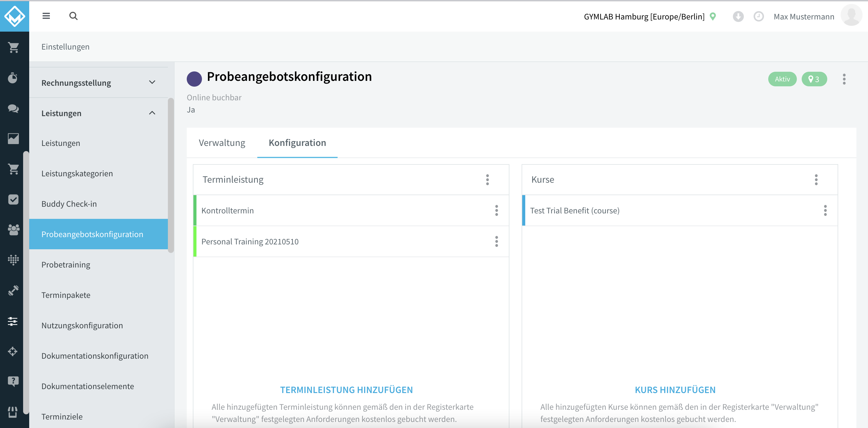Open Test Trial Benefit row options
Viewport: 868px width, 428px height.
click(x=825, y=210)
